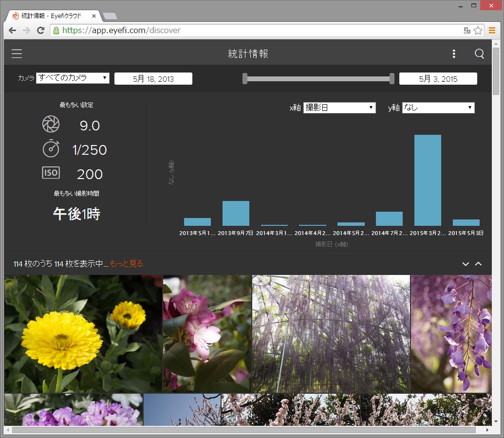Open the Chrome menu icon

tap(492, 31)
